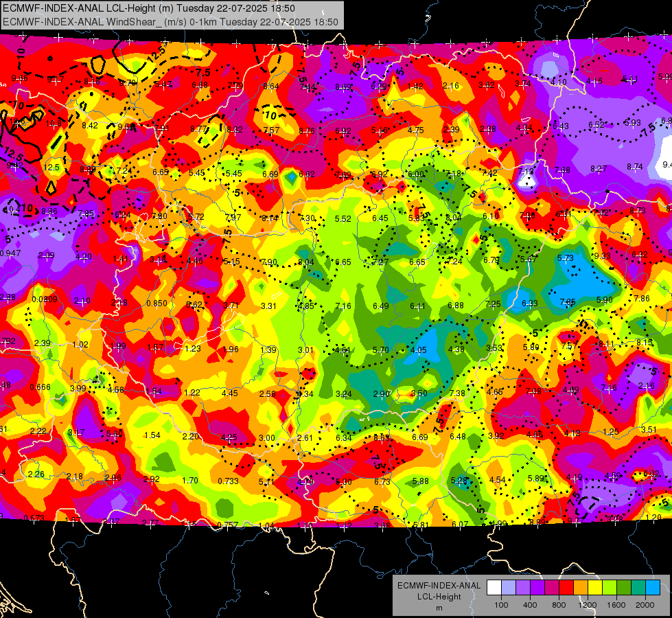Click the legend value 2000
The height and width of the screenshot is (618, 672).
point(645,605)
